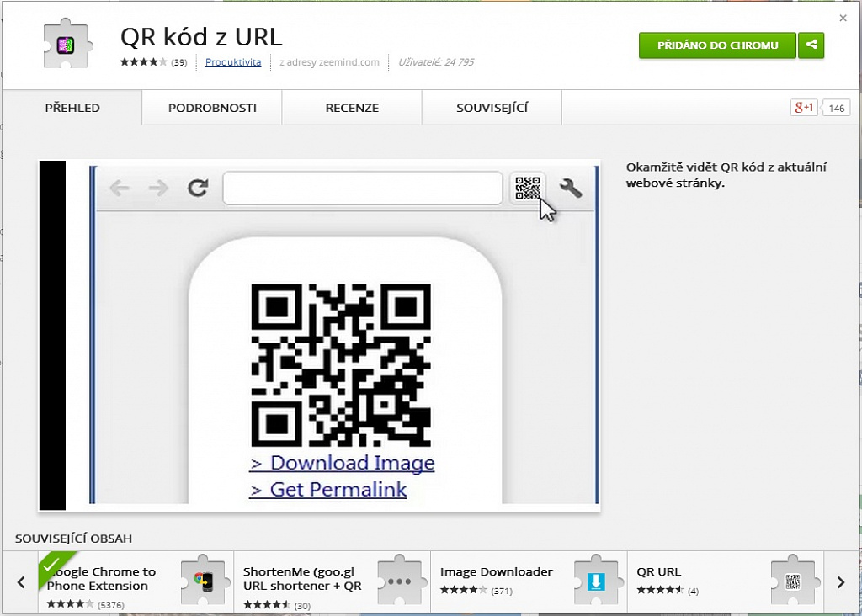Click the share icon button
The height and width of the screenshot is (616, 862).
pyautogui.click(x=811, y=45)
